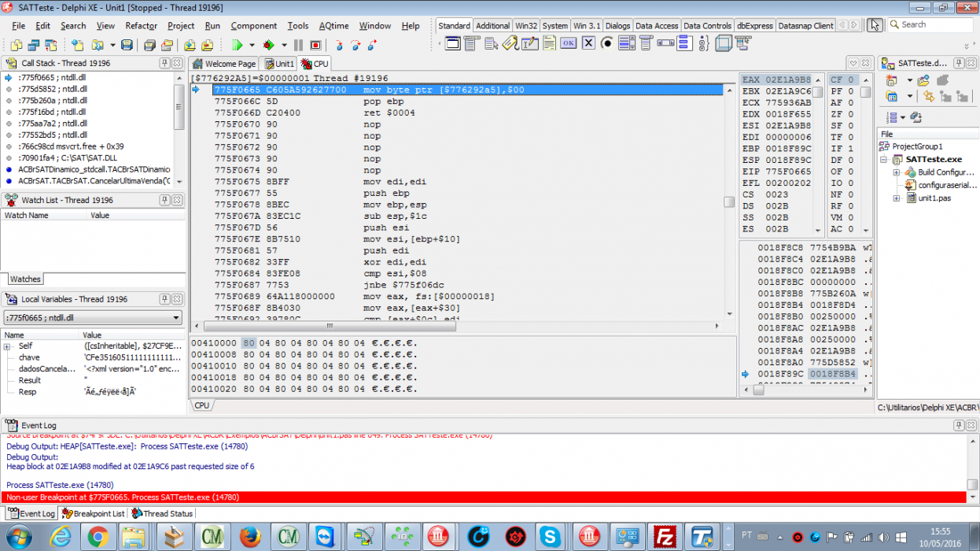980x551 pixels.
Task: Select the TRadioButton component in the palette
Action: [606, 43]
